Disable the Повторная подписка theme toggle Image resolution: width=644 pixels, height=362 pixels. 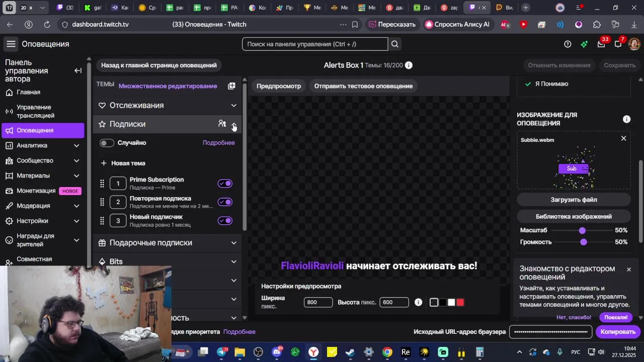225,202
